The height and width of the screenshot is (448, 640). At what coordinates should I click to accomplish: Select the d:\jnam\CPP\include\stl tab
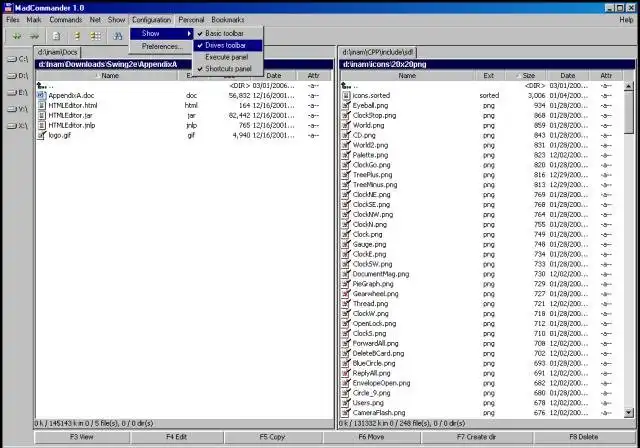coord(378,52)
